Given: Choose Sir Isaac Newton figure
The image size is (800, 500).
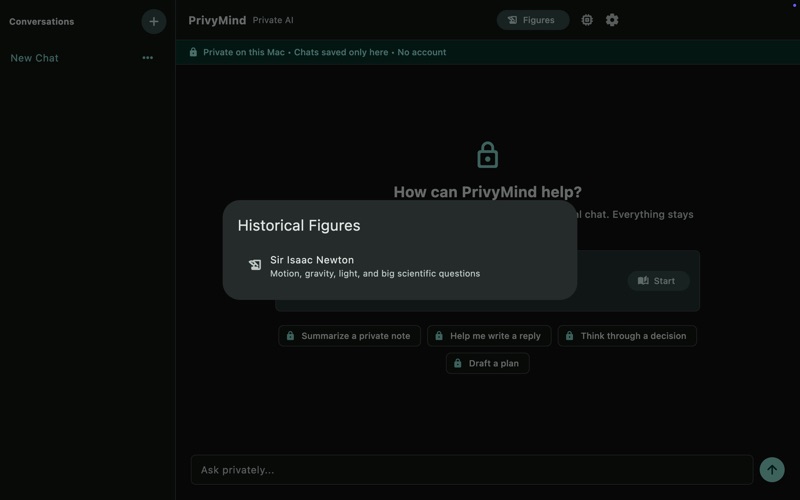Looking at the screenshot, I should pyautogui.click(x=399, y=266).
